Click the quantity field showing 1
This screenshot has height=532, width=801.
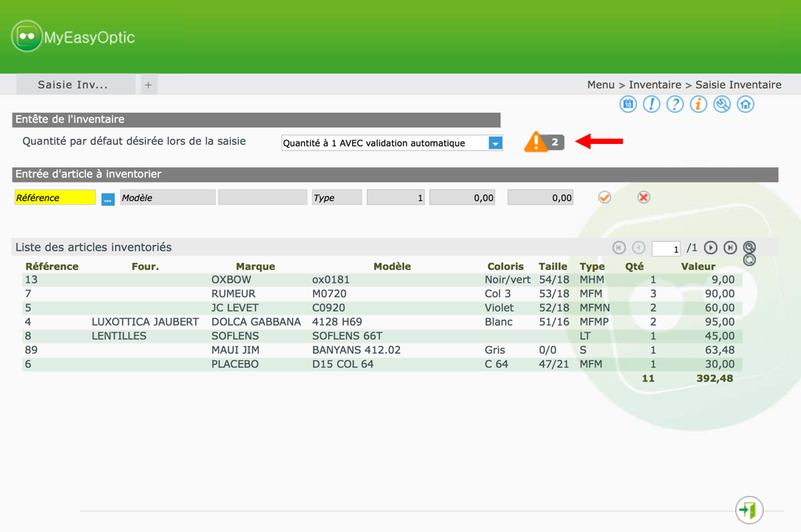click(x=396, y=198)
